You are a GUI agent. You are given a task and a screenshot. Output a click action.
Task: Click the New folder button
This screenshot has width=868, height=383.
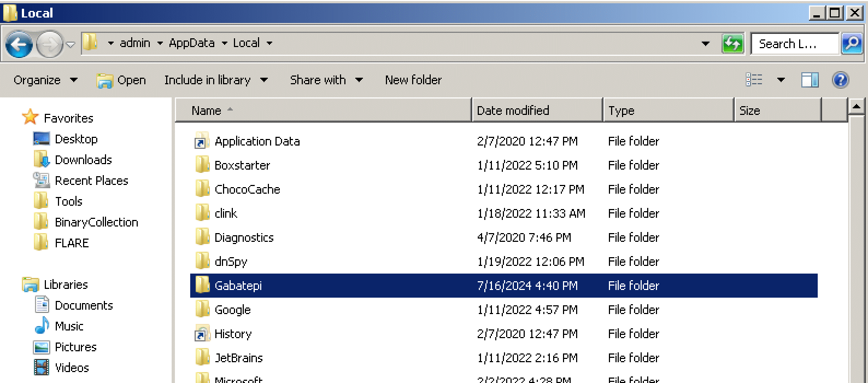[x=413, y=80]
